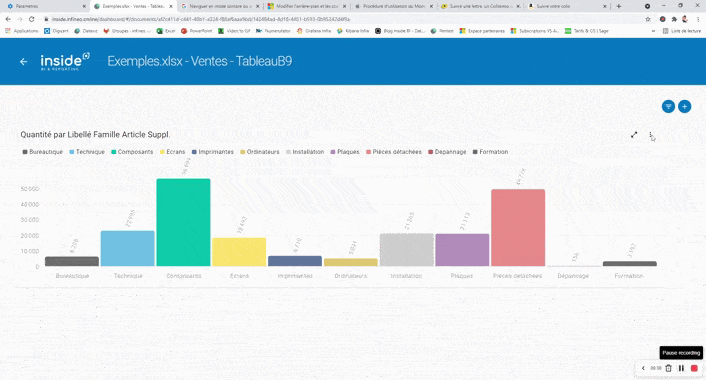The image size is (706, 380).
Task: Bookmark the page with the star icon
Action: pyautogui.click(x=648, y=19)
